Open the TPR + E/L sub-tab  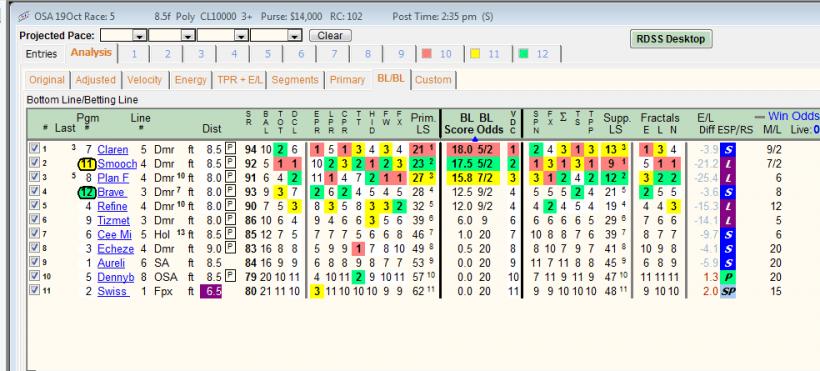click(x=241, y=80)
